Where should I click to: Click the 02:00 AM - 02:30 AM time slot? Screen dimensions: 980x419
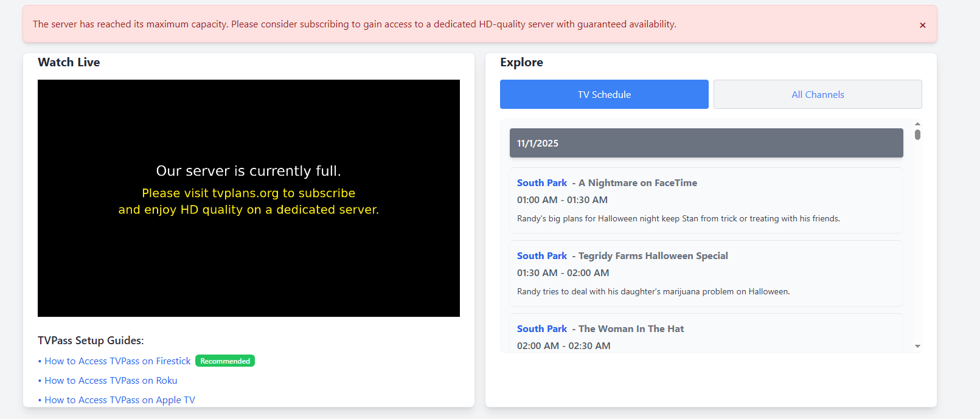coord(564,345)
